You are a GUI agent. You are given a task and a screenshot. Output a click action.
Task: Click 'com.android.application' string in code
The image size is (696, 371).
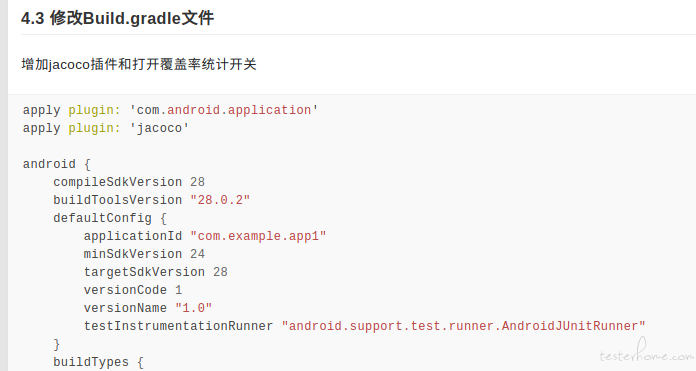[224, 110]
